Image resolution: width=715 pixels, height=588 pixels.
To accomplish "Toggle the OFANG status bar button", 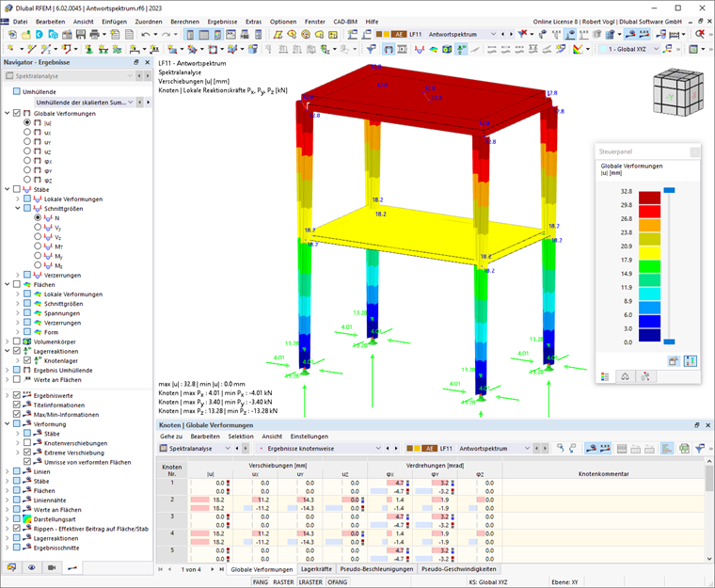I will tap(338, 582).
